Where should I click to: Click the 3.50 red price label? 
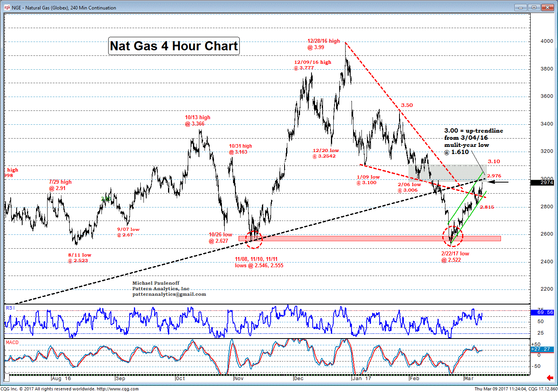(407, 105)
